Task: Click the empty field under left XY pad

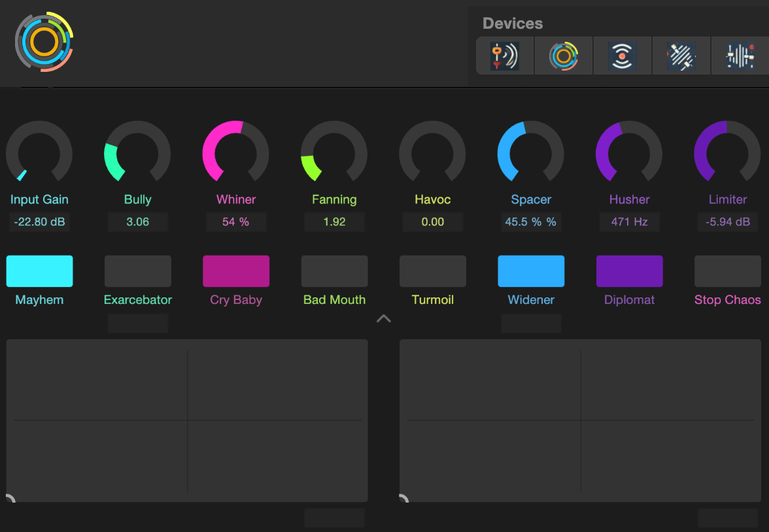Action: coord(335,518)
